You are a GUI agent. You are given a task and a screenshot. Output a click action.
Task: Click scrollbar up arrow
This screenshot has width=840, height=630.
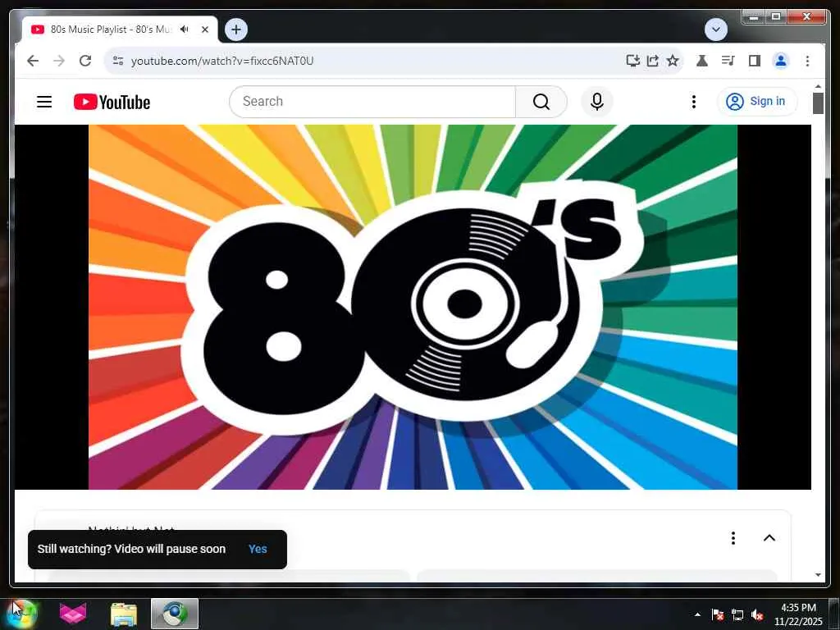818,85
